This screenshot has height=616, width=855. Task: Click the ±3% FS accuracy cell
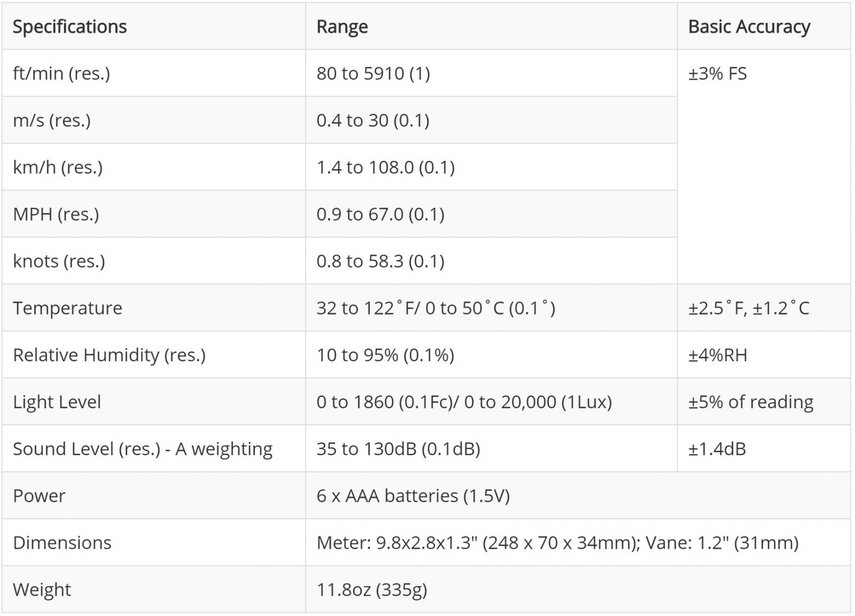click(x=717, y=73)
